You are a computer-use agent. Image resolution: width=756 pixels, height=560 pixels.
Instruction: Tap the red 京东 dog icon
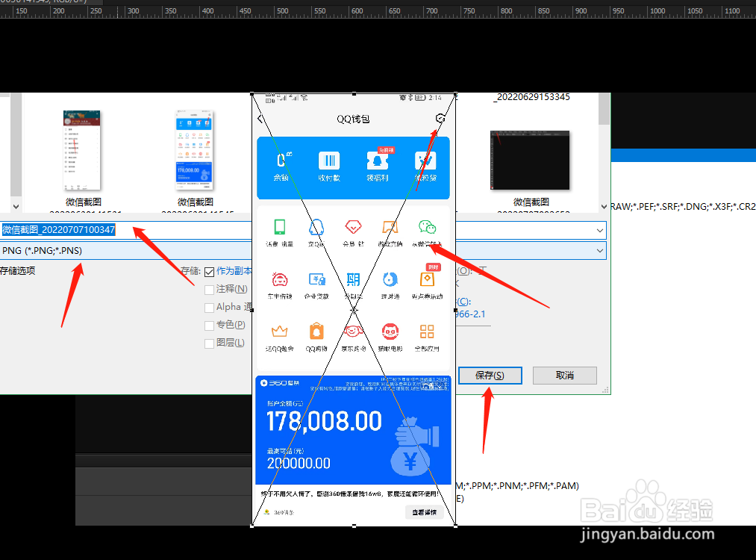tap(354, 332)
